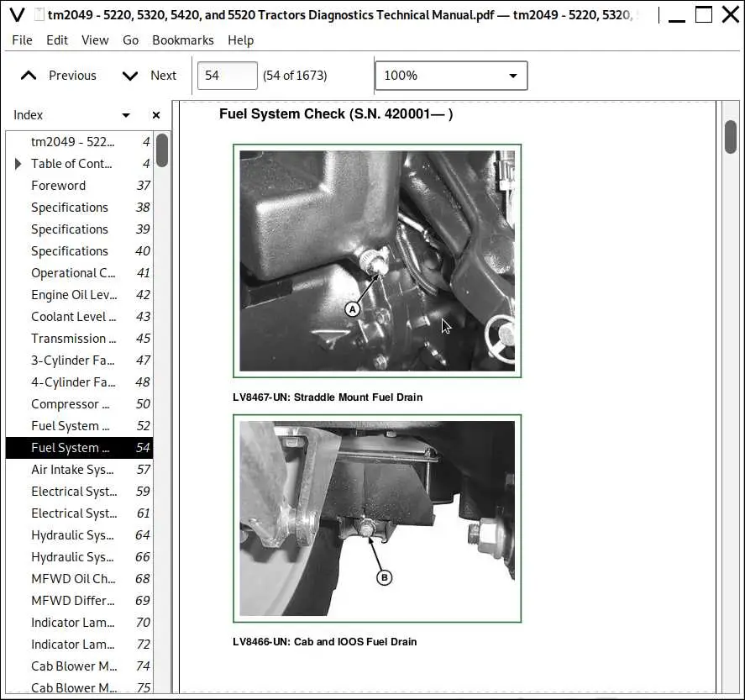Select the Compressor index entry
Screen dimensions: 745x700
pyautogui.click(x=79, y=404)
